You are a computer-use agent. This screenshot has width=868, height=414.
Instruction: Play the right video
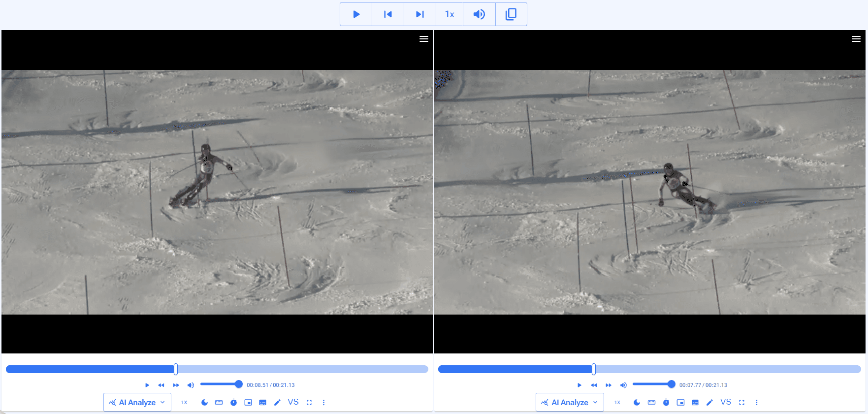(x=579, y=385)
